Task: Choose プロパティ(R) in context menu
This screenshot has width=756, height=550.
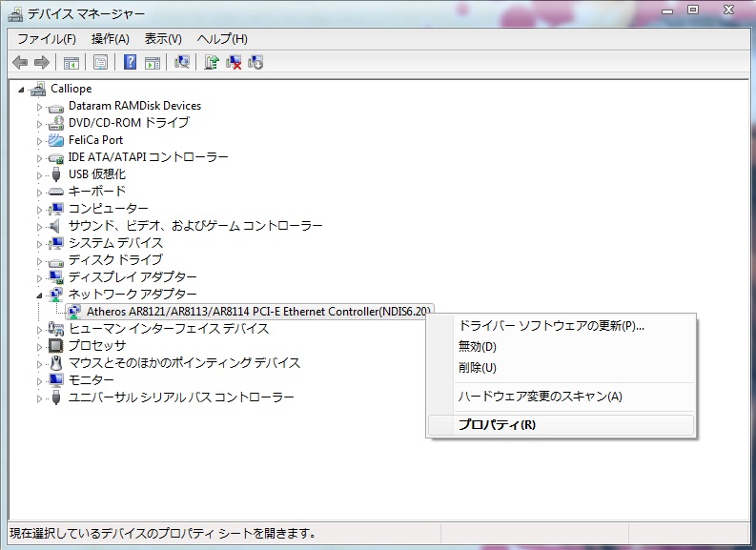Action: [x=562, y=425]
